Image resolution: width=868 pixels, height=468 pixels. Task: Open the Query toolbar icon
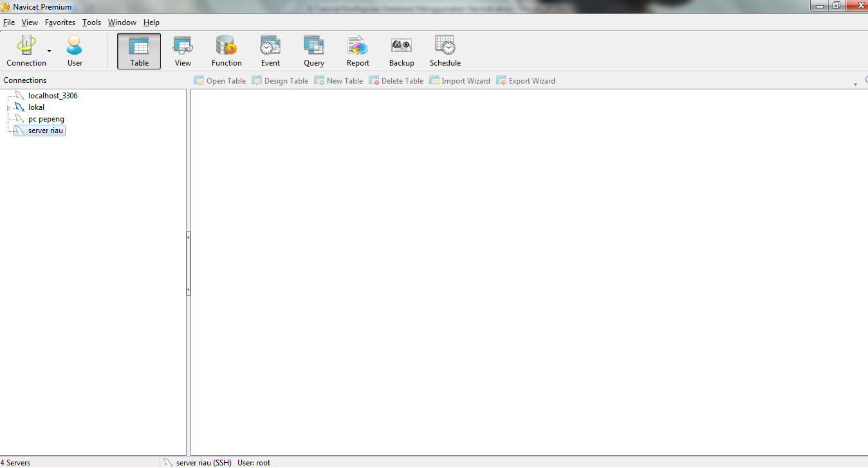pos(314,51)
